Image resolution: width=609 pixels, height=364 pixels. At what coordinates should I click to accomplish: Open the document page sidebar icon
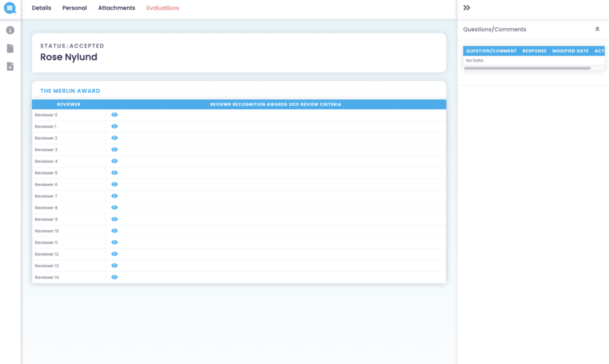[10, 48]
